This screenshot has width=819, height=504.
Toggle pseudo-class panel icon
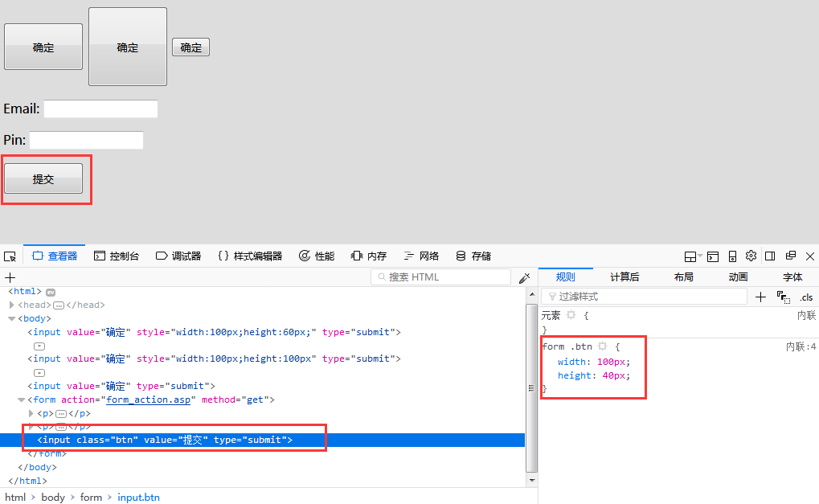783,297
